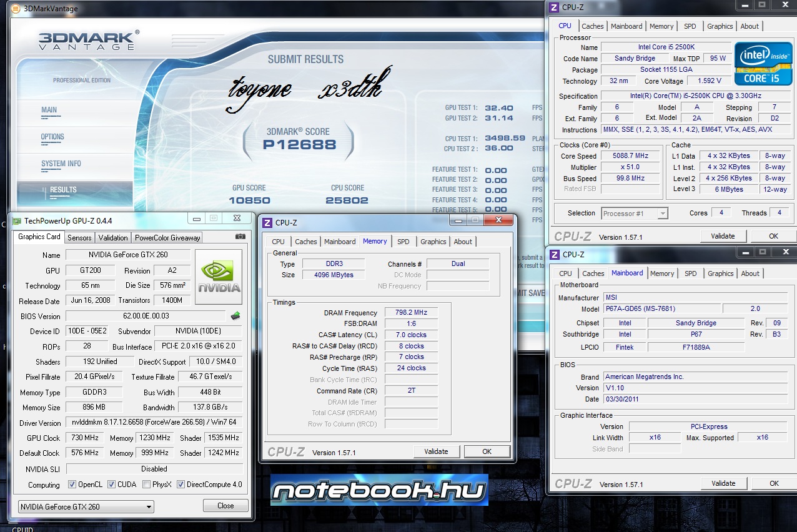Uncheck the CUDA checkbox

tap(111, 485)
